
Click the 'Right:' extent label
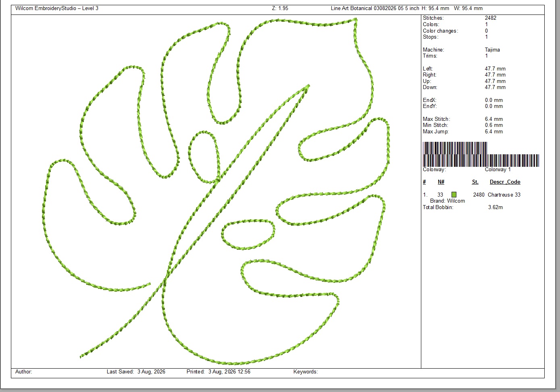click(429, 75)
